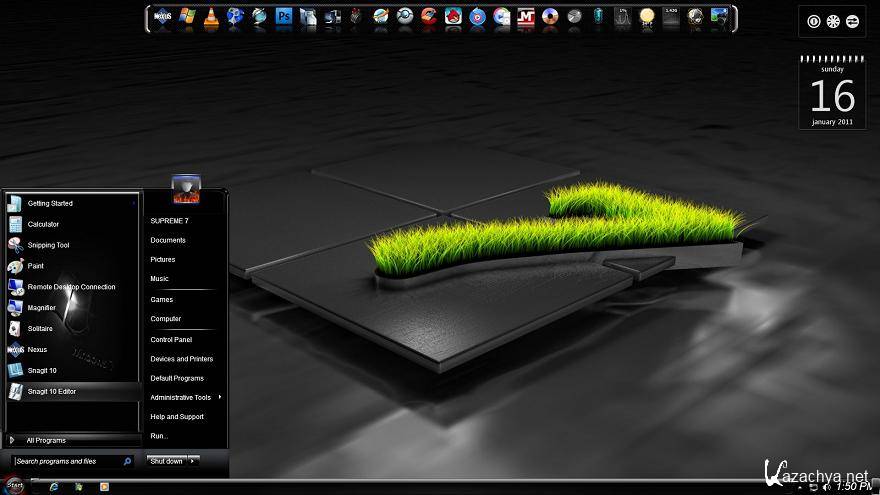Open the Nexus icon in the dock
The image size is (880, 495).
[x=163, y=16]
